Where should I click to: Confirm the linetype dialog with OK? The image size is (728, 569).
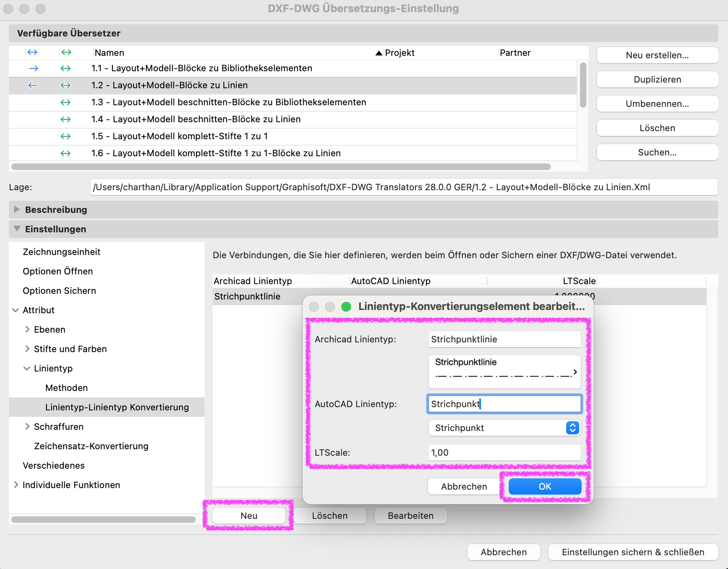545,486
